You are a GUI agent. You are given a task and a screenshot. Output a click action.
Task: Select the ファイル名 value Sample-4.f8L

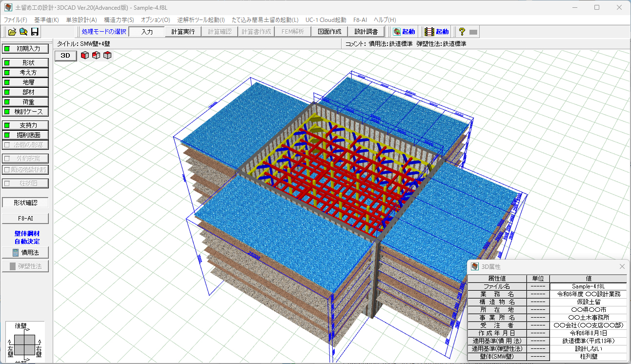(x=588, y=286)
